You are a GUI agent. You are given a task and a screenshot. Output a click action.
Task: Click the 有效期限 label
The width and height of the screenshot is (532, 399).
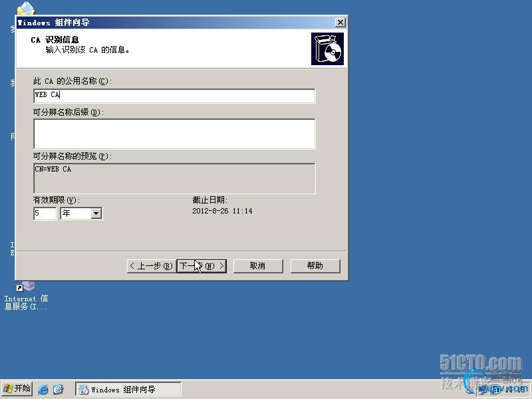point(57,200)
